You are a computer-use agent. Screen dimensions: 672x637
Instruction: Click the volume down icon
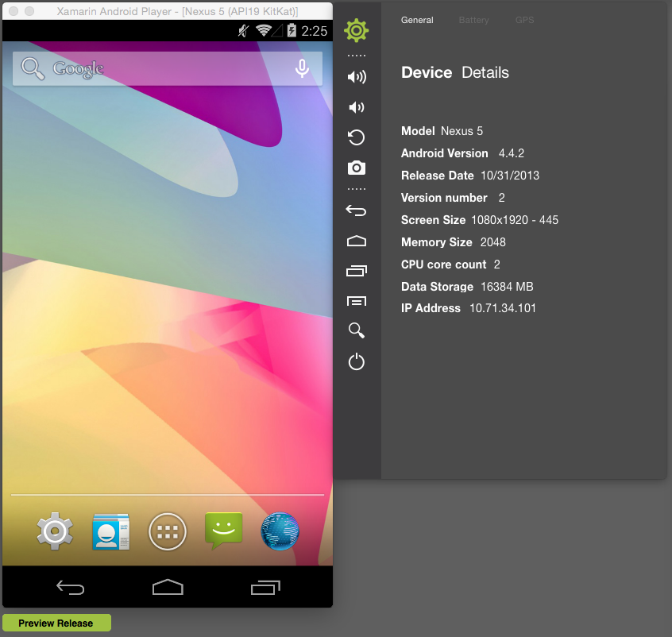pos(356,107)
